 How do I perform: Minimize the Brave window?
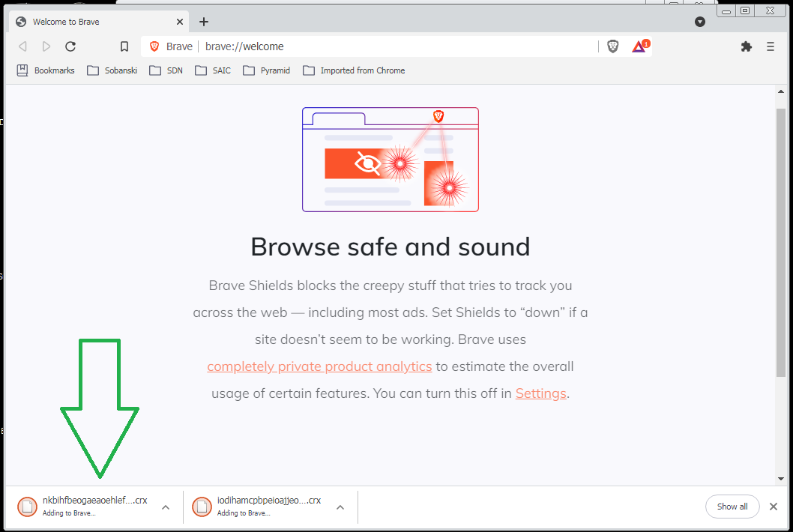pos(726,10)
